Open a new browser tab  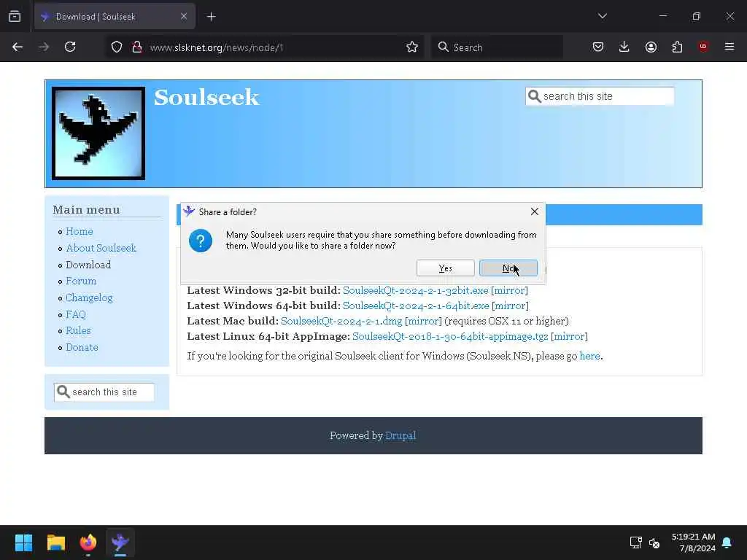pyautogui.click(x=212, y=17)
